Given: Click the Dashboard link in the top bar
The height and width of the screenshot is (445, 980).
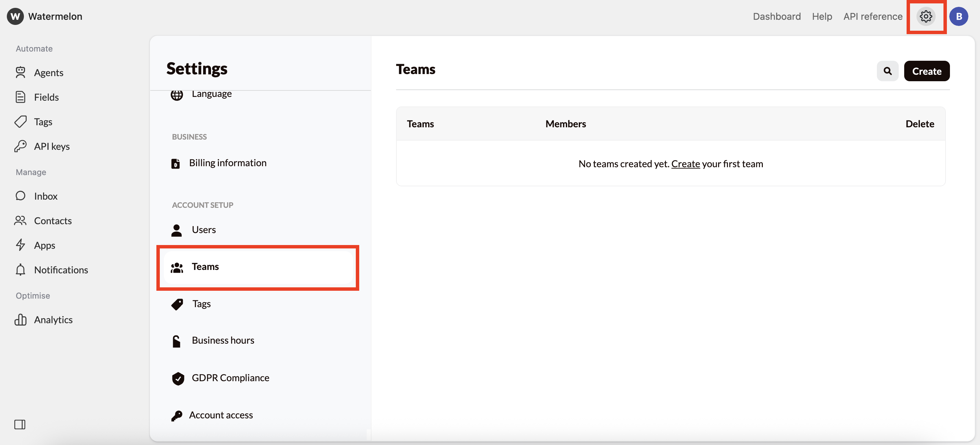Looking at the screenshot, I should coord(776,16).
